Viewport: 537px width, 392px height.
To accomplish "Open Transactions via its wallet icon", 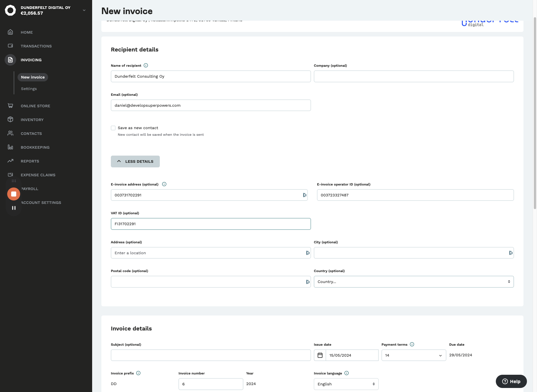I will [x=10, y=46].
